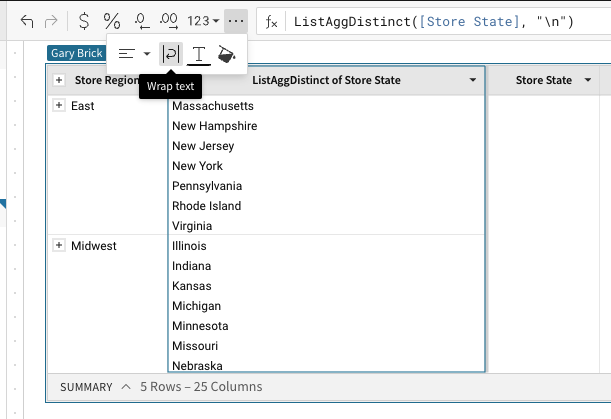Click the fx formula icon

(x=271, y=21)
